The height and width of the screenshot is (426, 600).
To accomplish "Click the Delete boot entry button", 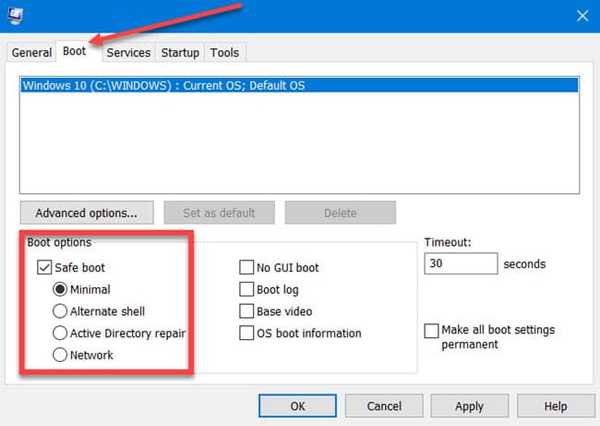I will 340,213.
